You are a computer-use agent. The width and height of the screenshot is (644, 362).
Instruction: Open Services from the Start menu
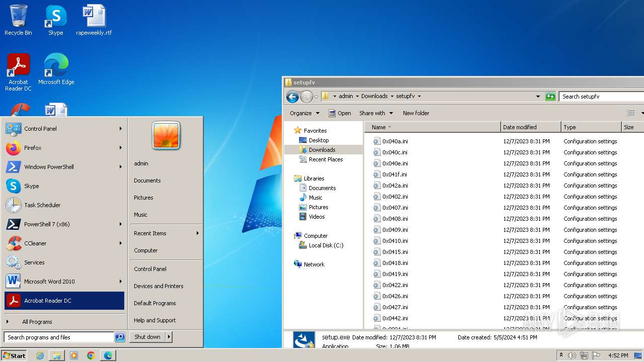tap(64, 262)
